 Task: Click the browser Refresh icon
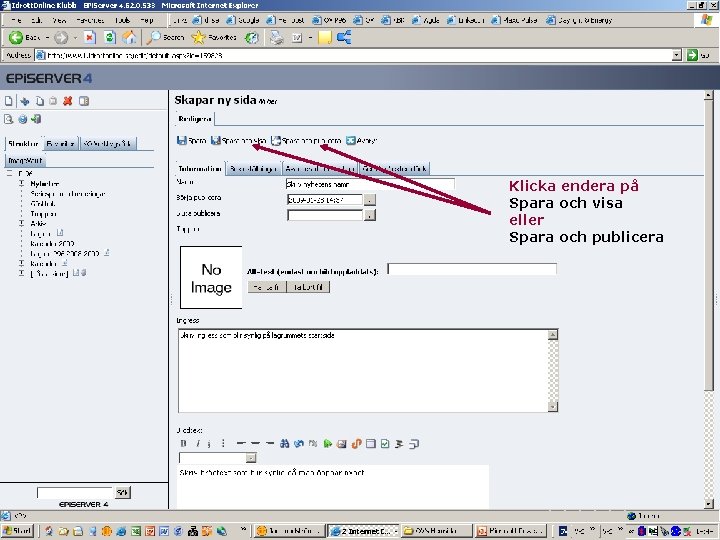point(109,37)
